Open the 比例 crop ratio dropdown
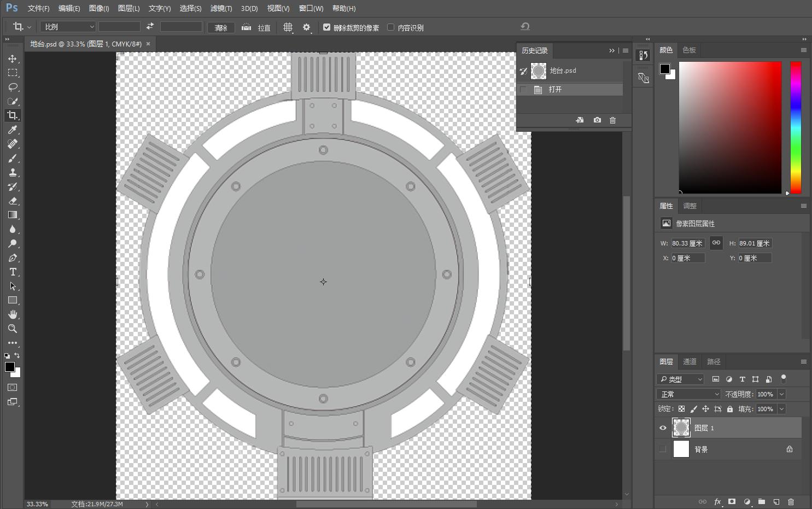This screenshot has width=812, height=509. pyautogui.click(x=68, y=27)
